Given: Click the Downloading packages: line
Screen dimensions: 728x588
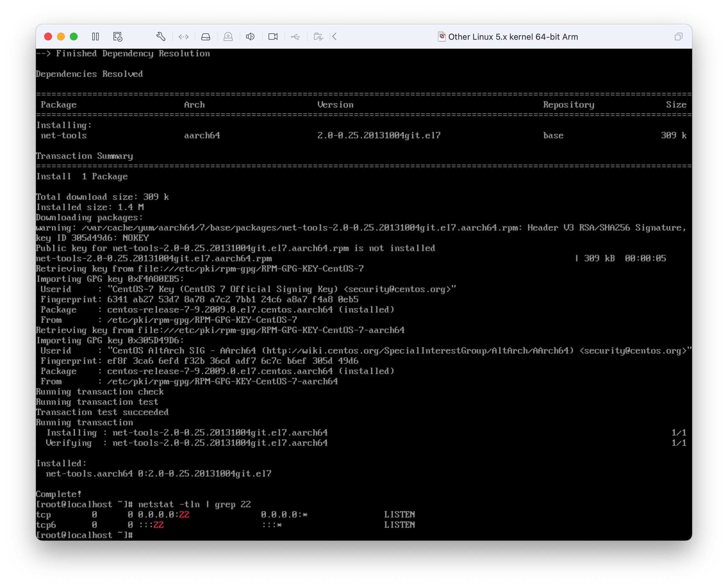Looking at the screenshot, I should (x=89, y=217).
